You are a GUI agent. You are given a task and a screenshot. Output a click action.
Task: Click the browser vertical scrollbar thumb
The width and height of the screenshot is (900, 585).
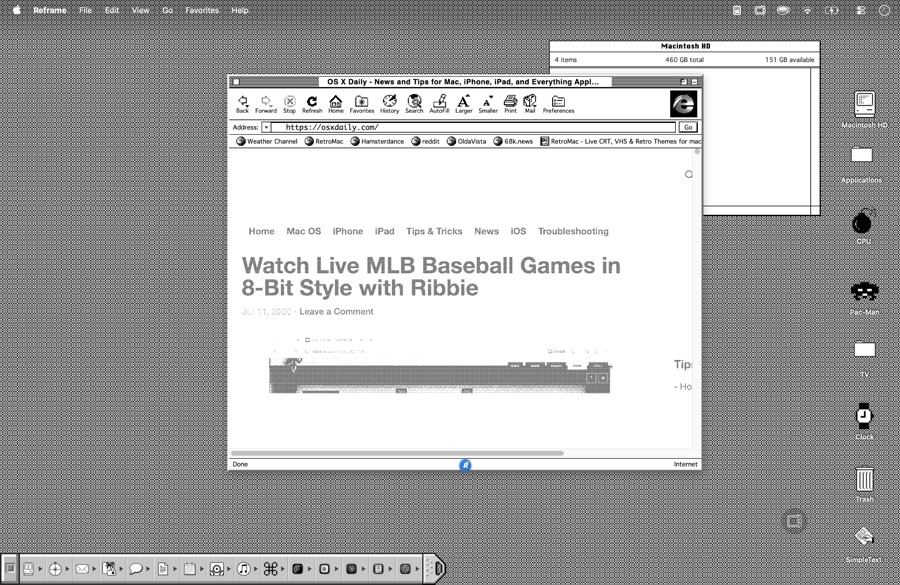(697, 152)
